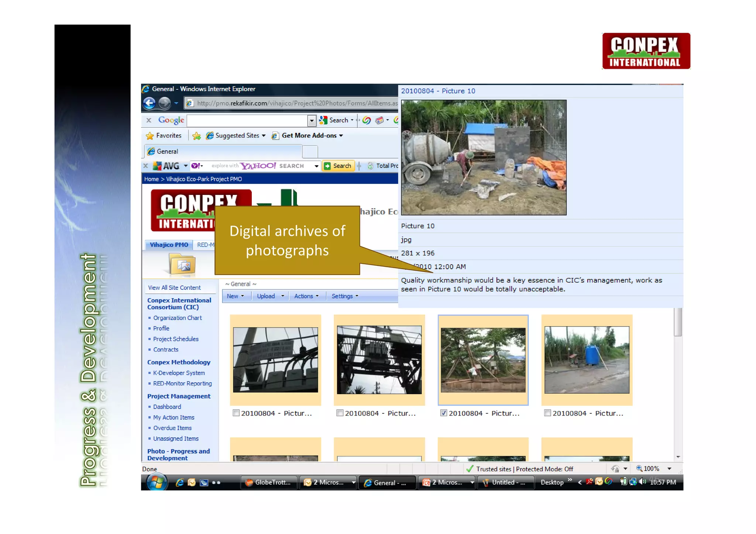The height and width of the screenshot is (534, 756).
Task: Click the blue water tank photo thumbnail
Action: click(x=587, y=359)
